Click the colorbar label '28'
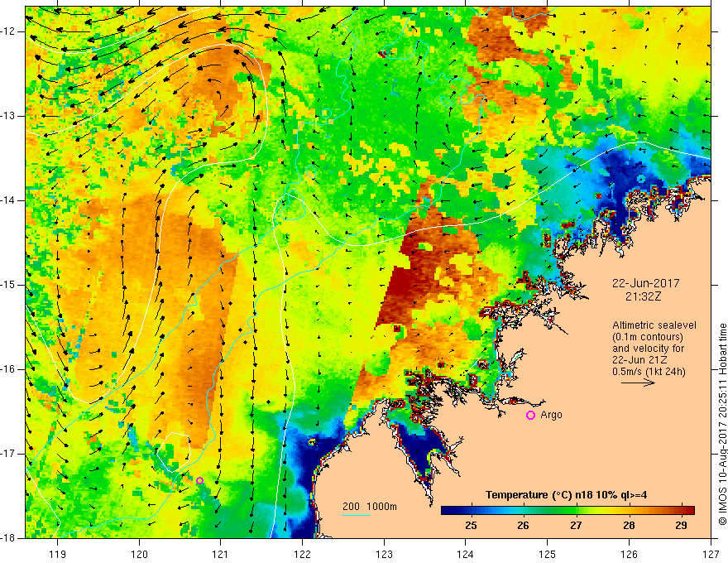Image resolution: width=728 pixels, height=563 pixels. pos(629,526)
